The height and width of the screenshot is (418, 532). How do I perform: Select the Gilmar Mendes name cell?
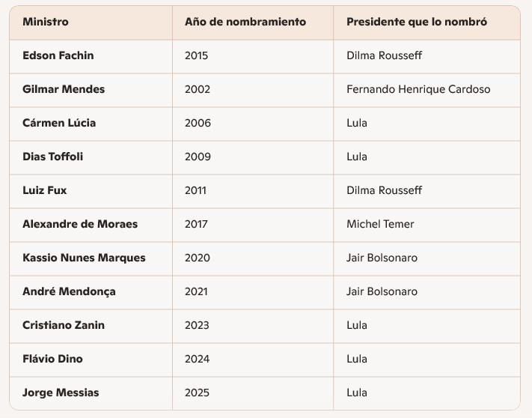click(x=64, y=89)
